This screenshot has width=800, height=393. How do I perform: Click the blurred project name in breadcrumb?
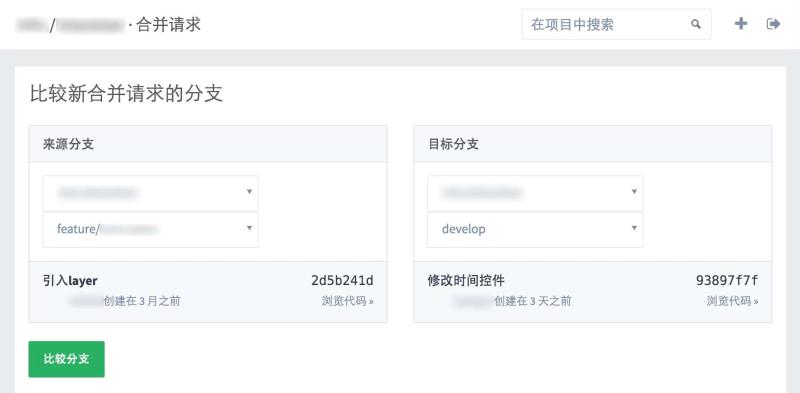tap(90, 25)
